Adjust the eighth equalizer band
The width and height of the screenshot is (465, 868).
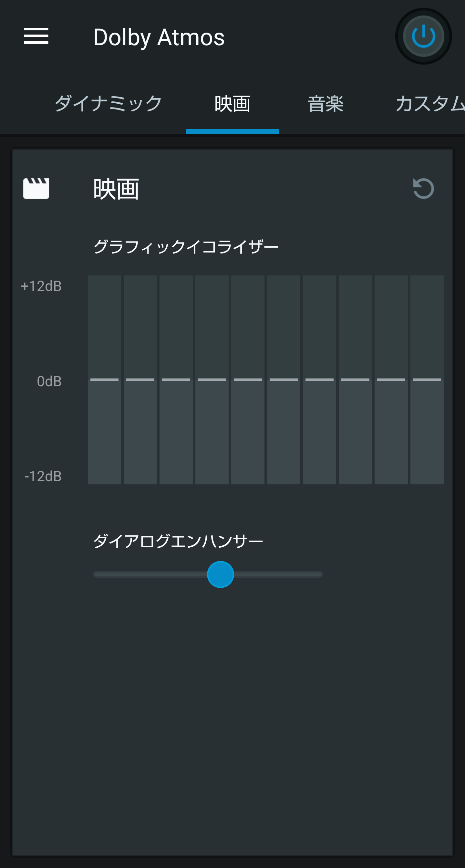coord(355,380)
